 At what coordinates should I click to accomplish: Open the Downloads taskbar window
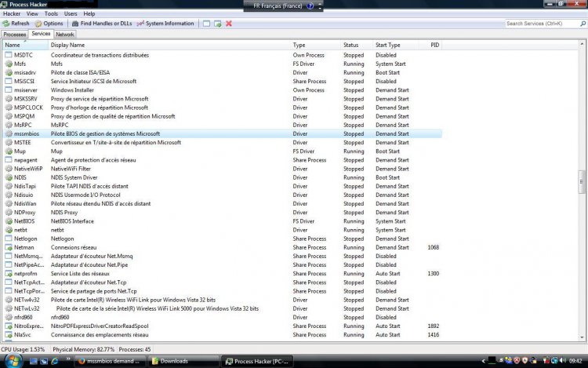[x=183, y=361]
